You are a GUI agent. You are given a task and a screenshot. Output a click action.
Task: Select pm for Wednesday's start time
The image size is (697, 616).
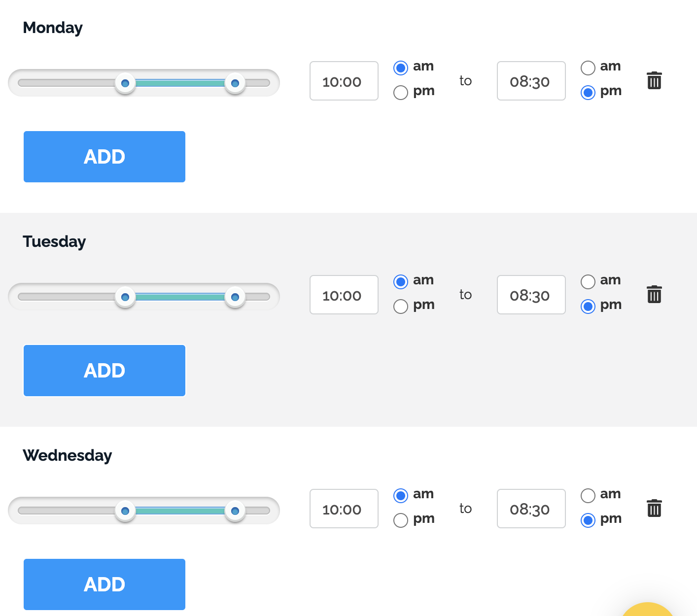point(401,520)
